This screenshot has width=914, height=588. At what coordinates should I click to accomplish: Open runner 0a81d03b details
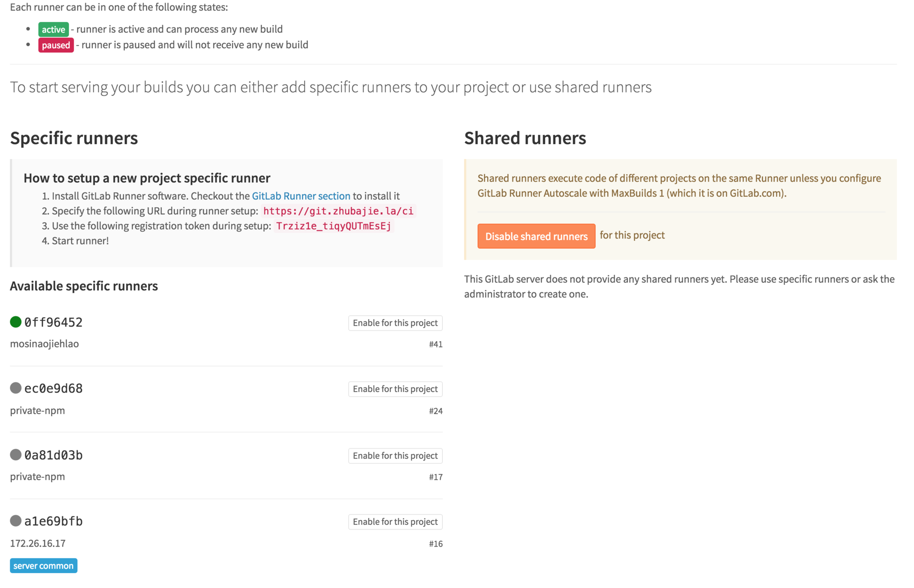[53, 455]
